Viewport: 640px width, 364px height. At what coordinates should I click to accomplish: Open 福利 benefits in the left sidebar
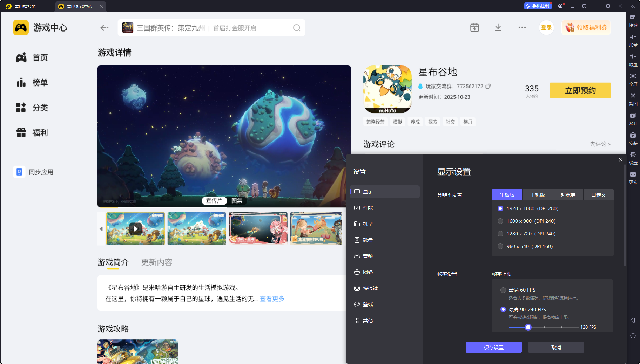click(x=32, y=133)
